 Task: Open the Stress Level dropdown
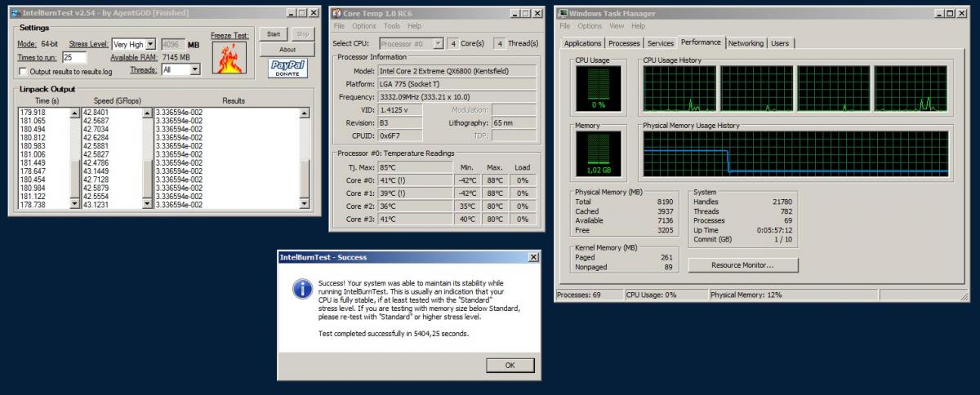(151, 44)
